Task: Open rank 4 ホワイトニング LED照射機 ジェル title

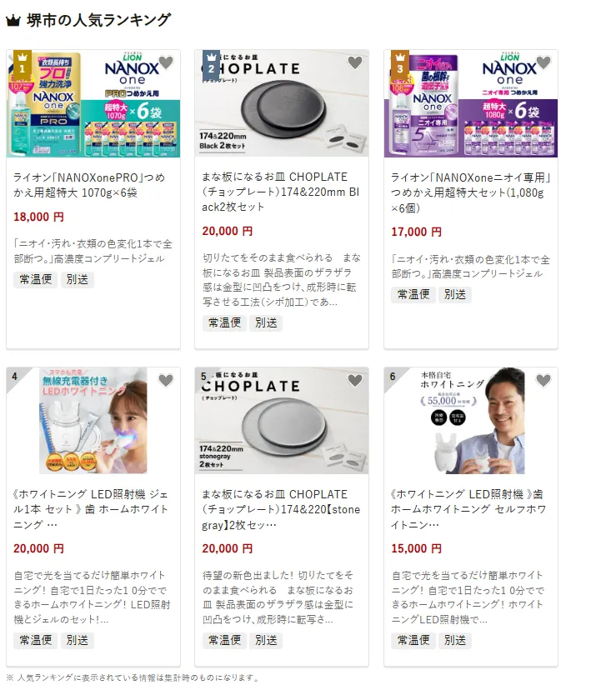Action: (91, 509)
